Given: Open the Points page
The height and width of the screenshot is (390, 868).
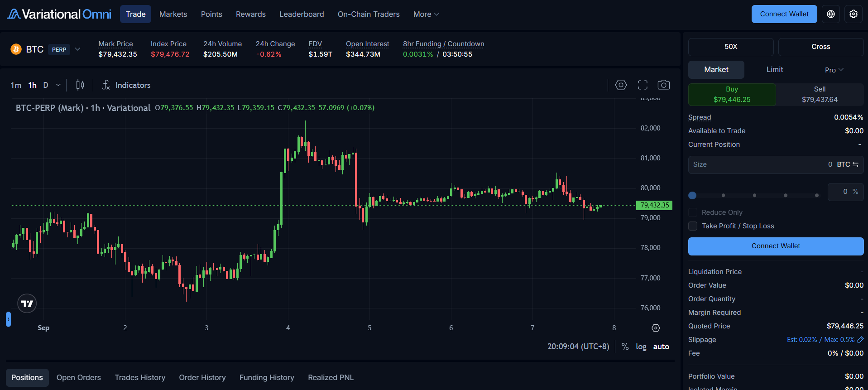Looking at the screenshot, I should [x=211, y=14].
